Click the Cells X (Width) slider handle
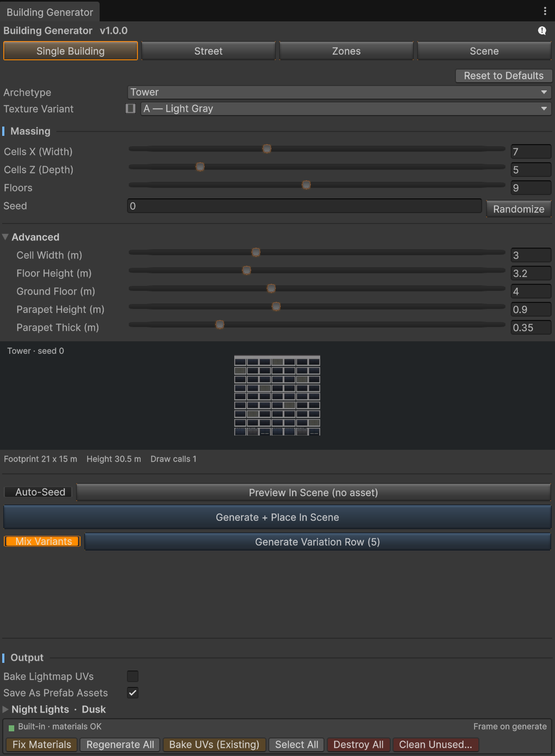The height and width of the screenshot is (756, 555). pos(267,149)
